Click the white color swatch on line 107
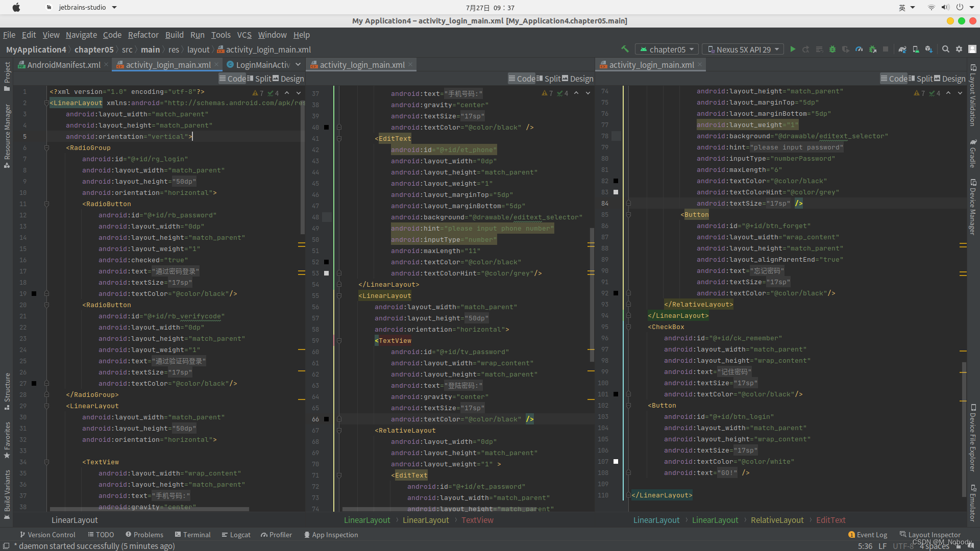 616,462
